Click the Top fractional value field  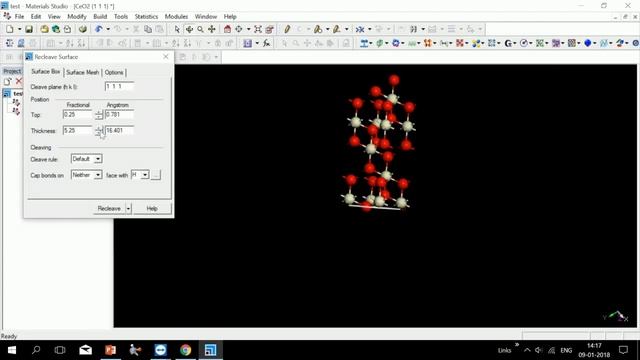(78, 115)
